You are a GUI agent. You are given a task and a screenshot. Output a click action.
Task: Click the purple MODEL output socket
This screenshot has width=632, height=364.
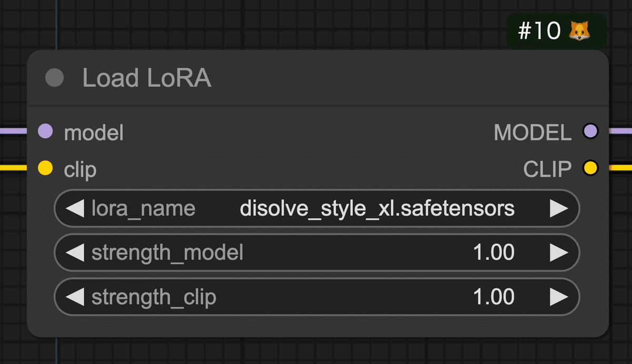(x=590, y=132)
